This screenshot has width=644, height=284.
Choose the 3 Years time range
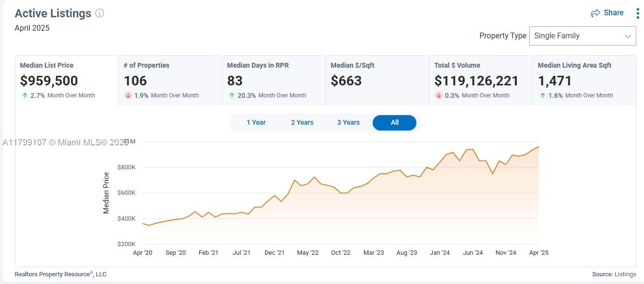348,122
